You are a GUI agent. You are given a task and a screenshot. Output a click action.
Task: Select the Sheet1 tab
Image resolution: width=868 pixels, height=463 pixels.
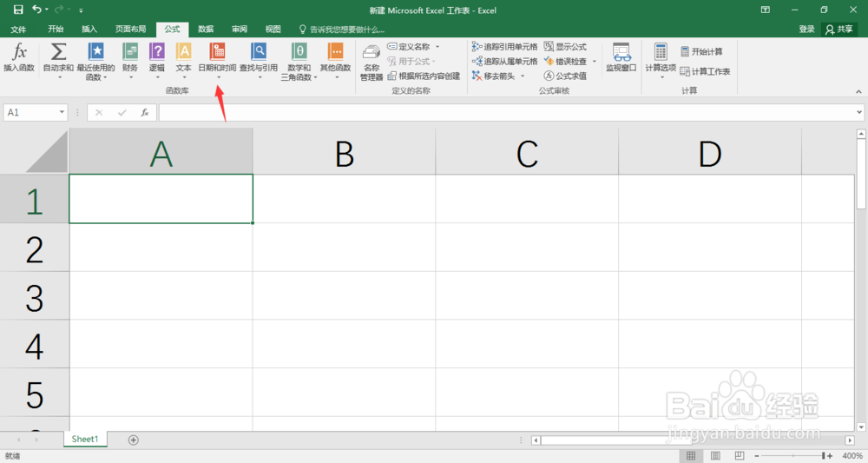(85, 440)
